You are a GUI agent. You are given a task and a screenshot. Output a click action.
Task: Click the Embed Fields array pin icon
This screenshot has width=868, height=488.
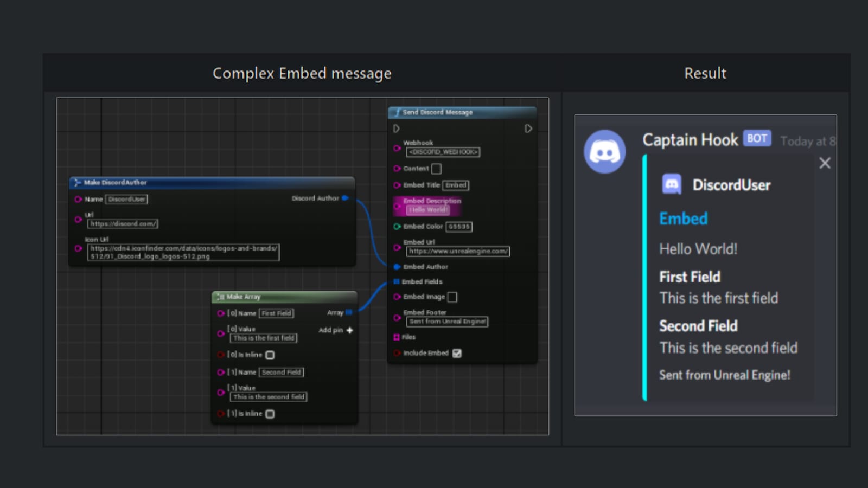(x=397, y=281)
